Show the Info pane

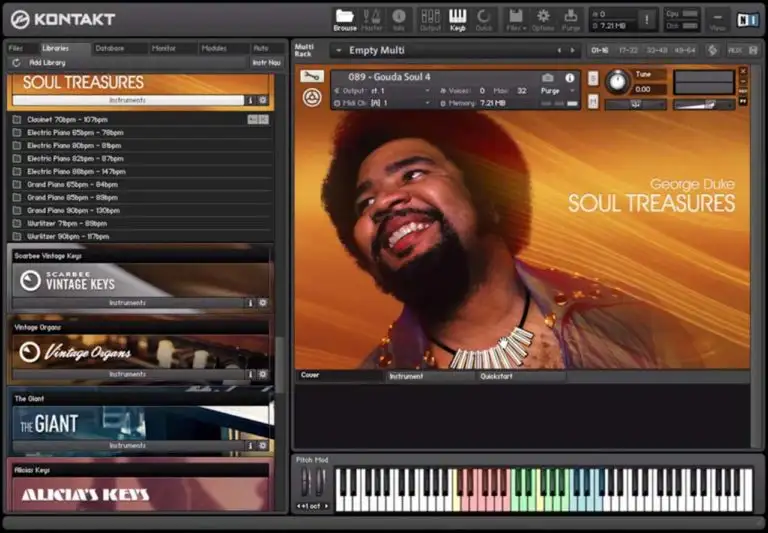[x=399, y=20]
